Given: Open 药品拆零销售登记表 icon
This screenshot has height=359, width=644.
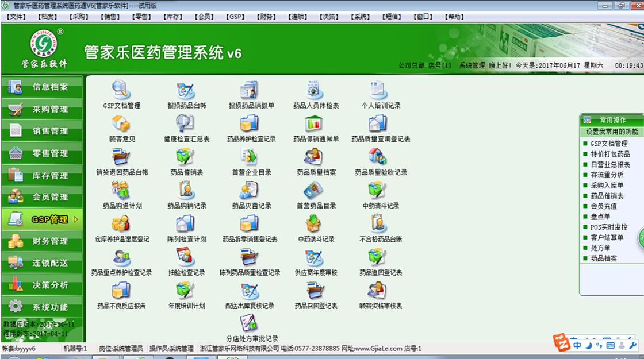Looking at the screenshot, I should pos(251,224).
